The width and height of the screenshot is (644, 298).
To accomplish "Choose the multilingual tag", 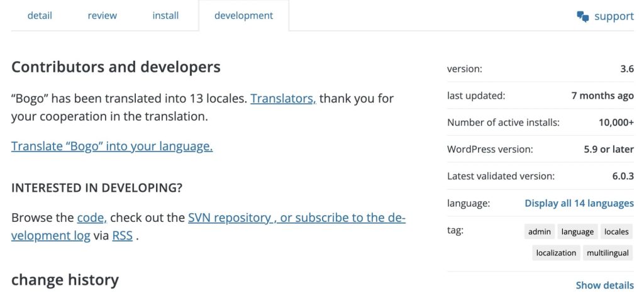I will coord(608,253).
